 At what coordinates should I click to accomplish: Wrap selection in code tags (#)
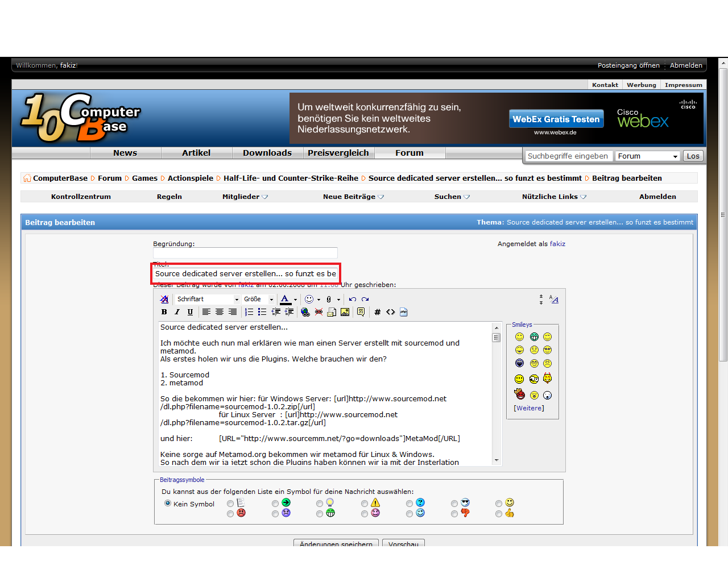(377, 312)
